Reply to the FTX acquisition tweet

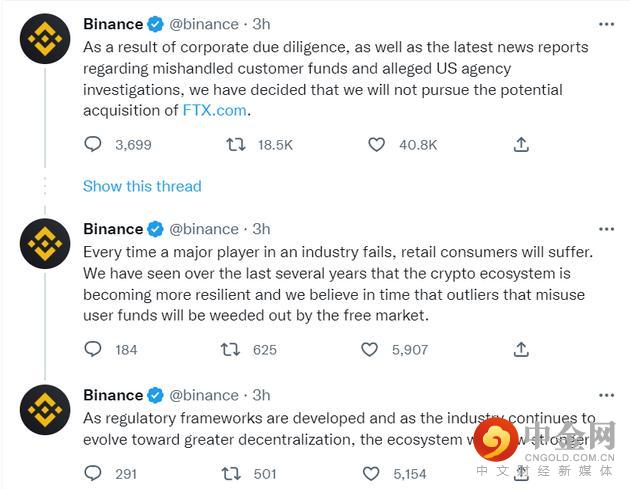(93, 144)
